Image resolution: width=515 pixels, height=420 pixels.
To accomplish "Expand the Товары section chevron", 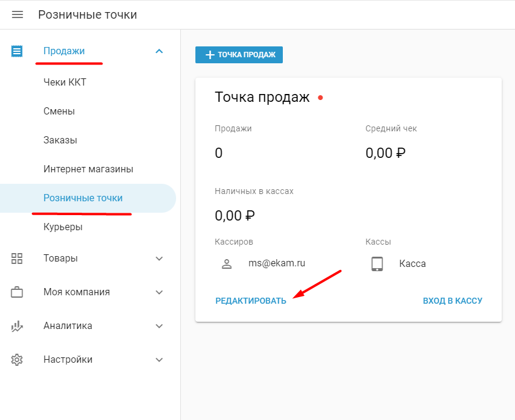I will pyautogui.click(x=159, y=259).
